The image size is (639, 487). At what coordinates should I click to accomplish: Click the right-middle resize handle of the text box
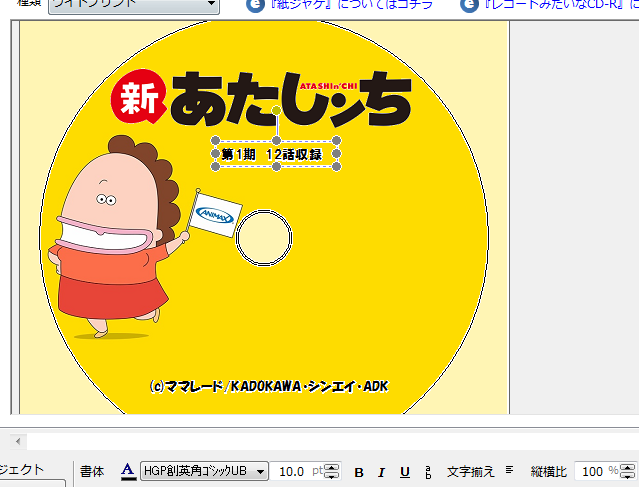[336, 154]
